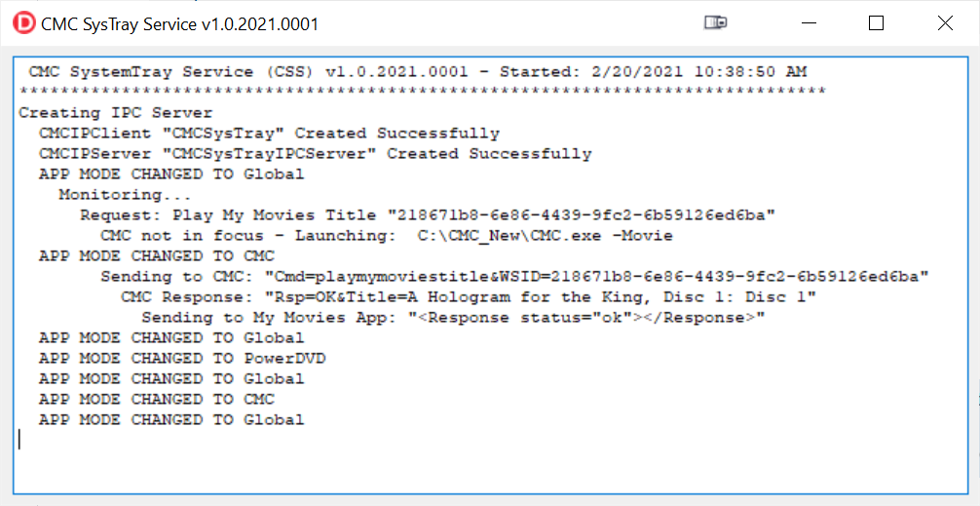The width and height of the screenshot is (980, 506).
Task: Click the 'Sending to CMC: Cmd=playmymoviestitle' line
Action: [x=514, y=277]
